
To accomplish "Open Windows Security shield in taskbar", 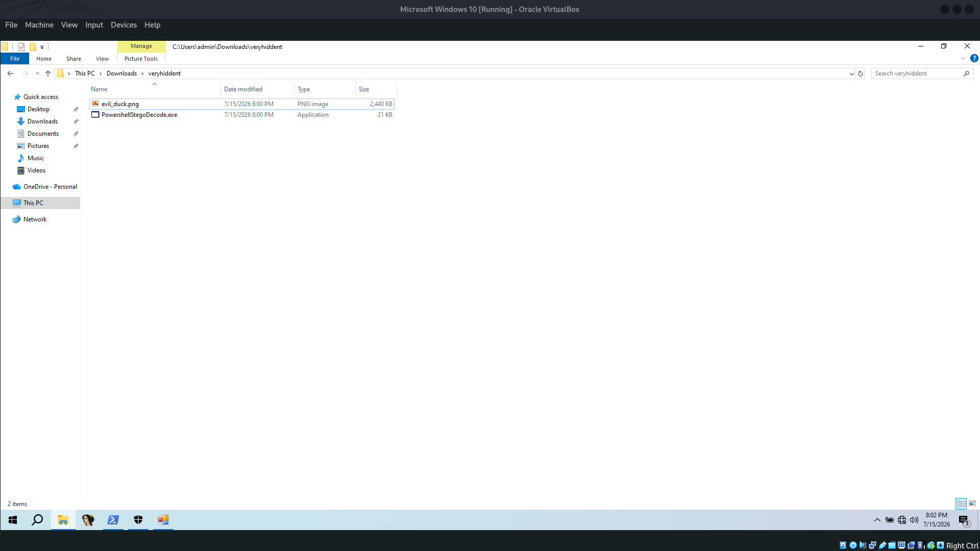I will click(138, 520).
